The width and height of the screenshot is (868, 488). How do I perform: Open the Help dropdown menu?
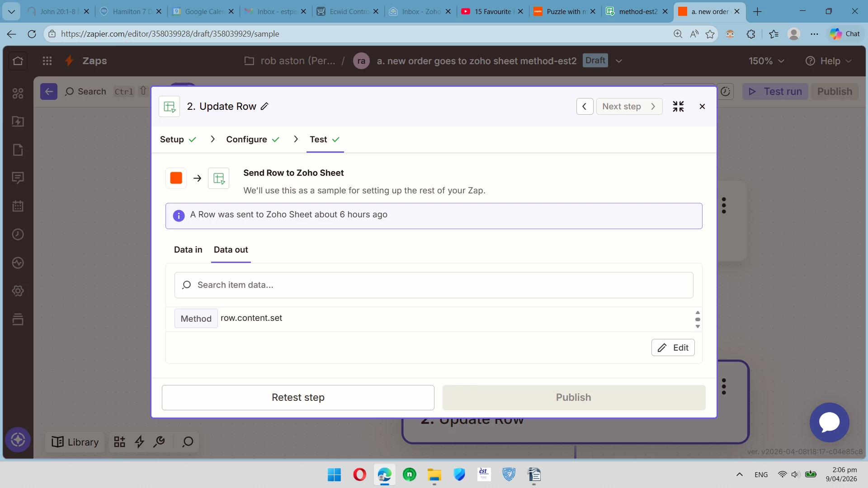pyautogui.click(x=829, y=61)
